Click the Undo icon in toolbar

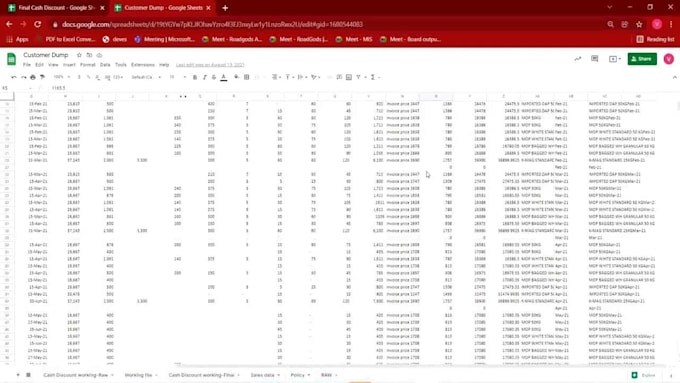pyautogui.click(x=14, y=77)
